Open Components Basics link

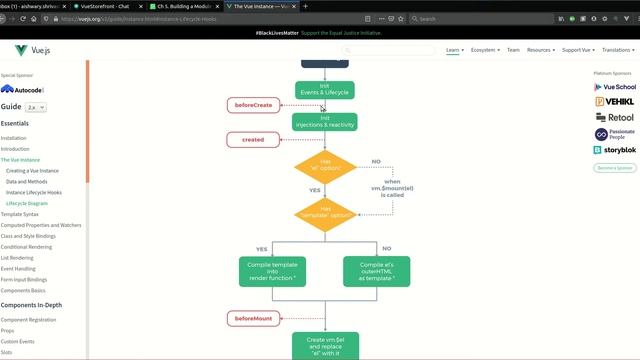click(23, 291)
